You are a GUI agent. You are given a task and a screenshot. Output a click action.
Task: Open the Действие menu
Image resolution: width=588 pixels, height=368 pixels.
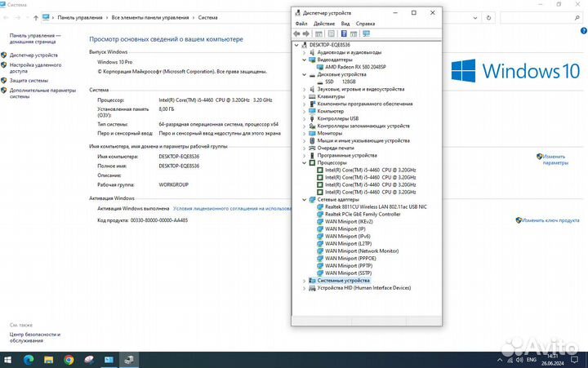click(x=324, y=24)
